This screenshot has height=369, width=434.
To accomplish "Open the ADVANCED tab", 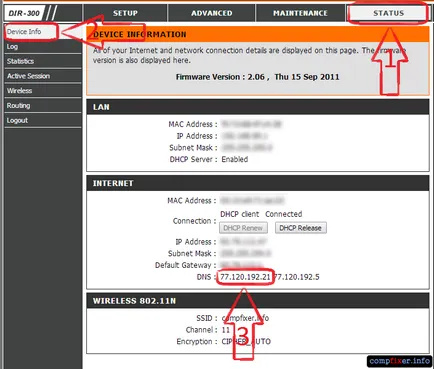I will [212, 13].
